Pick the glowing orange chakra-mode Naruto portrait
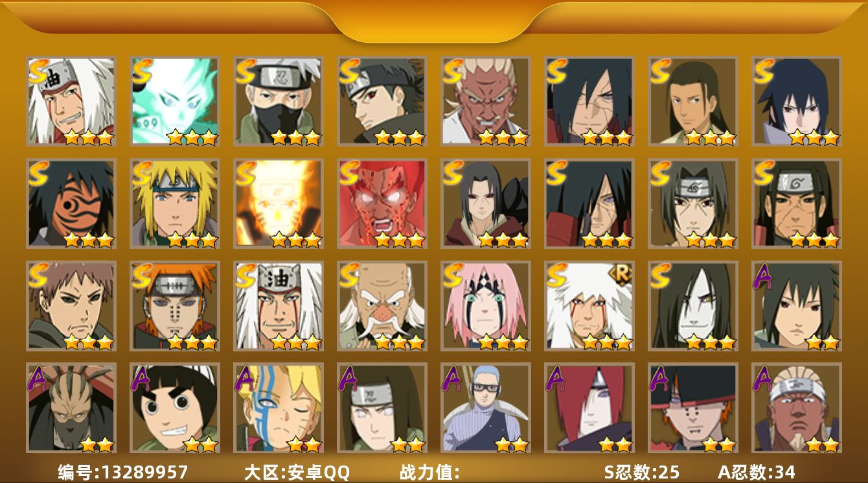Image resolution: width=868 pixels, height=483 pixels. pos(278,204)
